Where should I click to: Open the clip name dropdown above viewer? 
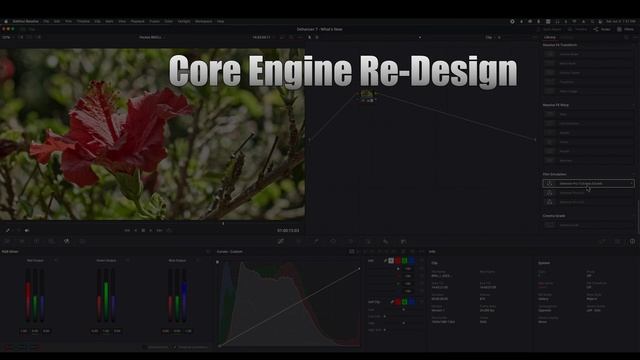(151, 37)
